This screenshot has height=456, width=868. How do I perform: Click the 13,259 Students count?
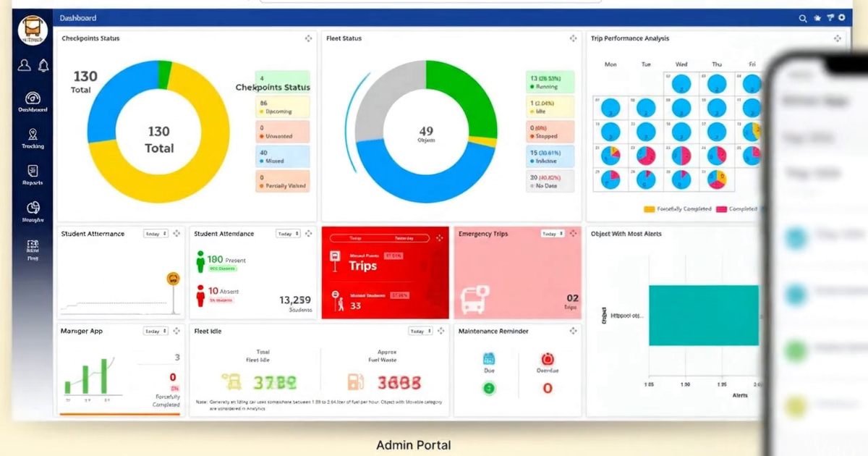click(x=295, y=300)
